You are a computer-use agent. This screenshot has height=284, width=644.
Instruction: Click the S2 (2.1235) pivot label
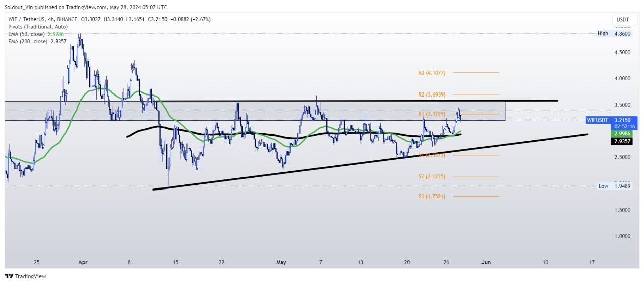432,177
